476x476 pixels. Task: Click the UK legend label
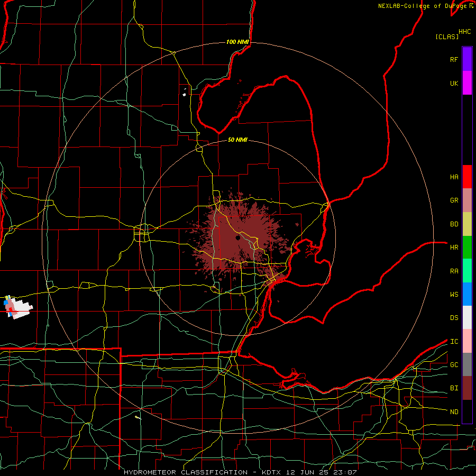[454, 84]
